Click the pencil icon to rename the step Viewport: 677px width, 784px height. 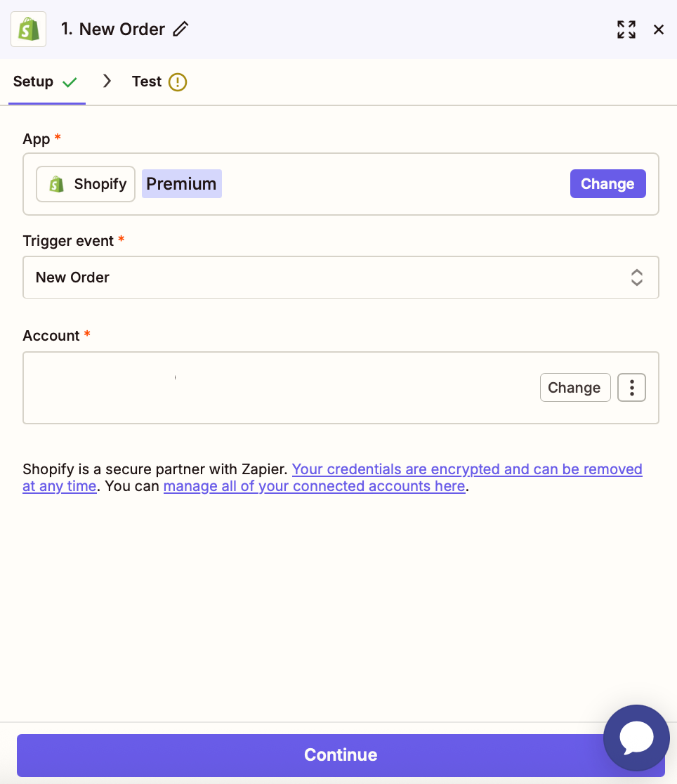pyautogui.click(x=181, y=30)
